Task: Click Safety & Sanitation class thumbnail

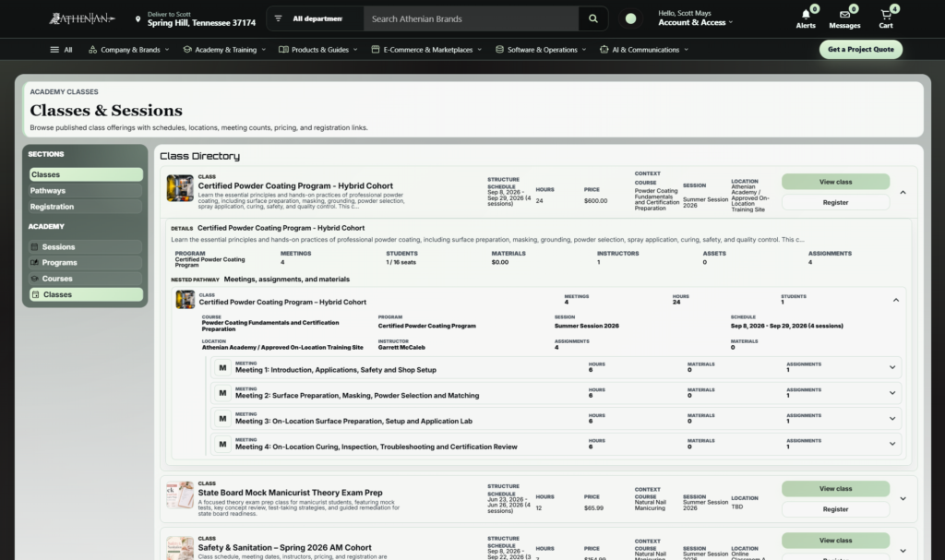Action: click(180, 548)
